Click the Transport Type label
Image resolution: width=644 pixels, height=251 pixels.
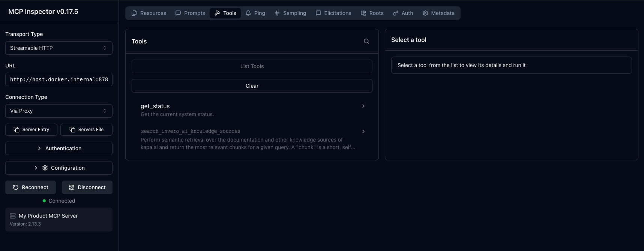[x=24, y=34]
